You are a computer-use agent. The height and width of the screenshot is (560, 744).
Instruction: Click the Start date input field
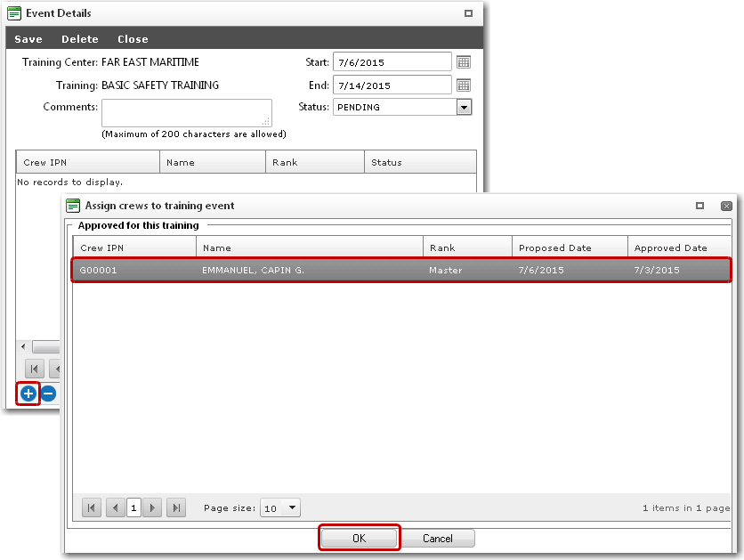pos(392,62)
